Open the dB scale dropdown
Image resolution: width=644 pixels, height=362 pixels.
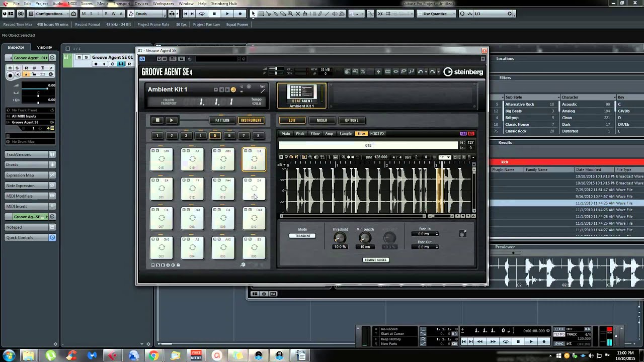(281, 165)
